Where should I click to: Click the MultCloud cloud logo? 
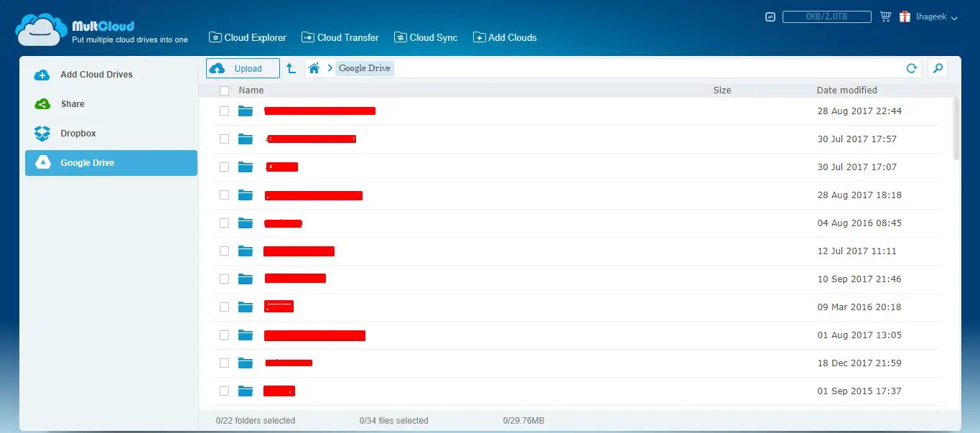(x=41, y=30)
